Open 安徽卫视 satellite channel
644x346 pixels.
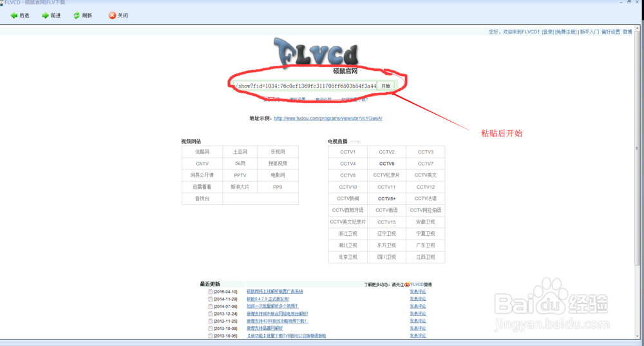point(426,222)
